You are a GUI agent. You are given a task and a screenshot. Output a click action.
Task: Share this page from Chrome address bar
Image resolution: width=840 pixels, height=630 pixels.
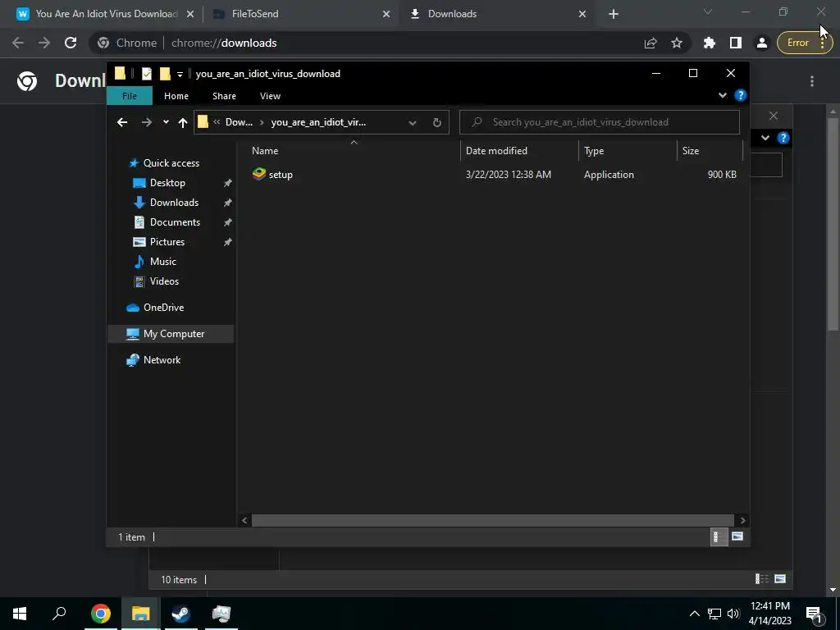(x=651, y=43)
